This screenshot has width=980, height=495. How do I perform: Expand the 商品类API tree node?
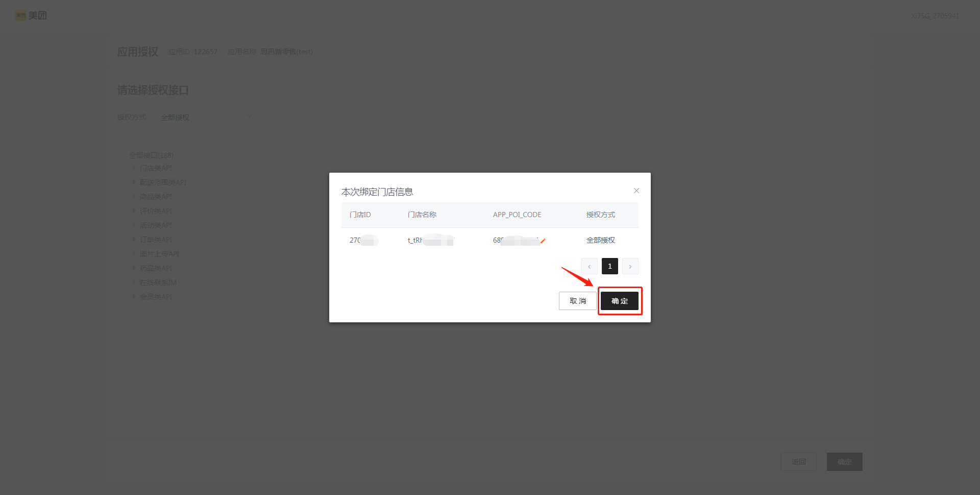click(x=134, y=196)
